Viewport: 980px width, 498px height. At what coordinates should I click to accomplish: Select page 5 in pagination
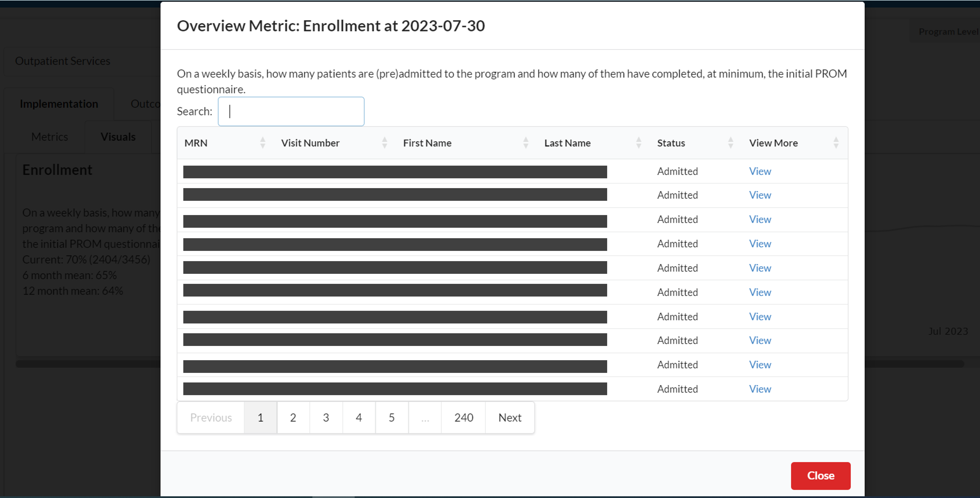click(392, 417)
